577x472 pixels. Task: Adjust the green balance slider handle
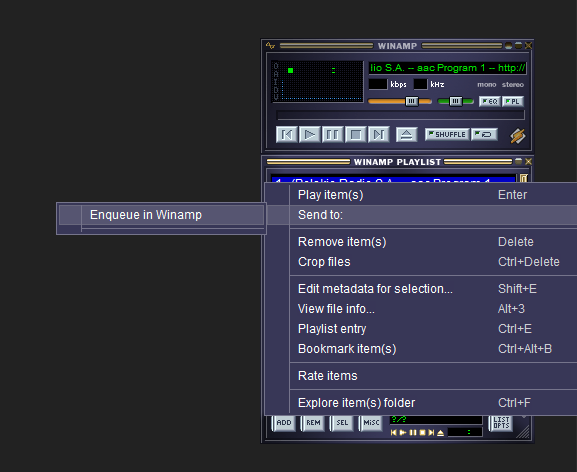click(456, 101)
